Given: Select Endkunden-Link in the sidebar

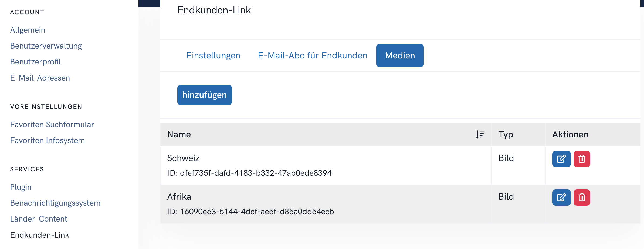Looking at the screenshot, I should 40,235.
